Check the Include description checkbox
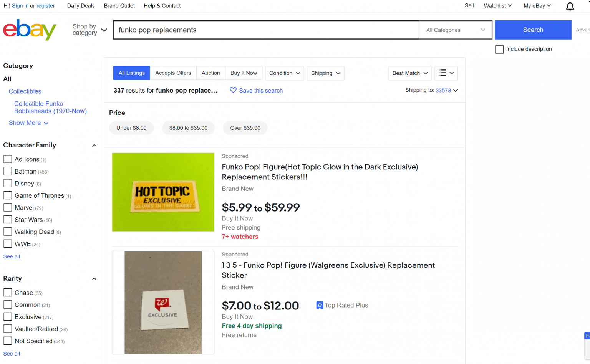The width and height of the screenshot is (590, 364). (x=499, y=50)
